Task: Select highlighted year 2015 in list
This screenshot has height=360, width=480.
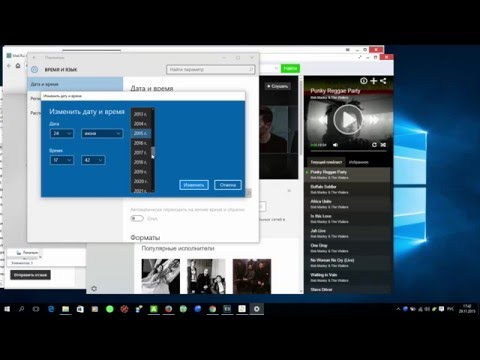Action: point(141,133)
